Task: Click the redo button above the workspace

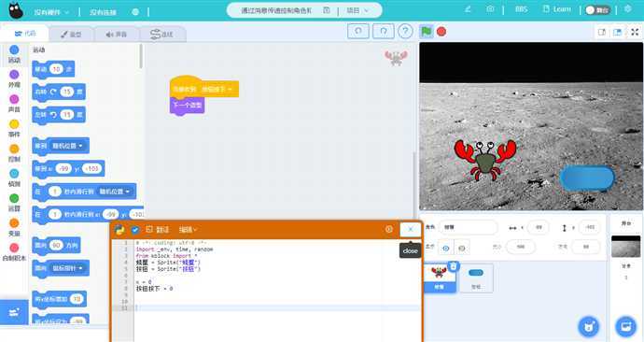Action: pyautogui.click(x=384, y=31)
